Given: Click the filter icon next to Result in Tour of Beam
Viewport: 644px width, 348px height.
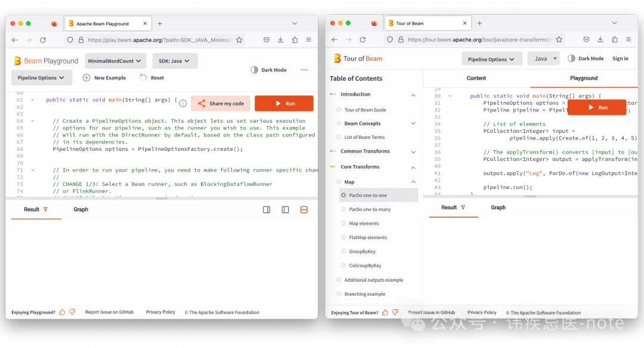Looking at the screenshot, I should [x=463, y=207].
